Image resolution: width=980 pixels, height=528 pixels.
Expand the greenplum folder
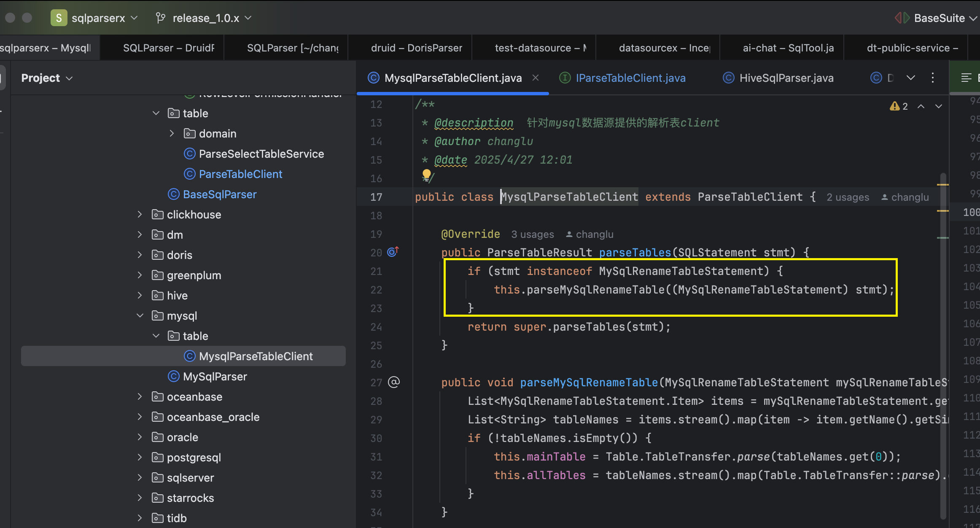click(x=140, y=275)
